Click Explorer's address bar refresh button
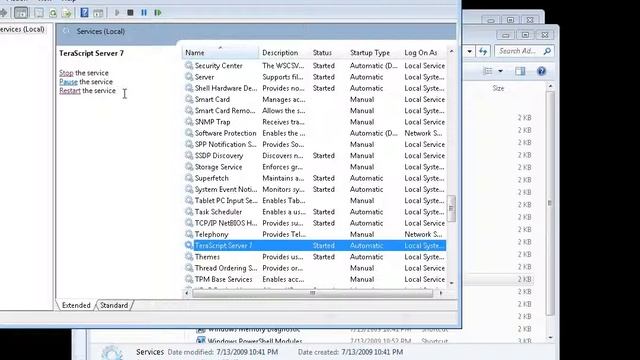This screenshot has height=360, width=640. coord(483,51)
